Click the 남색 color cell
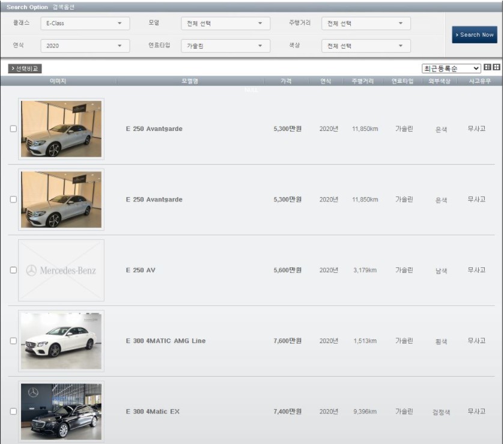This screenshot has height=444, width=504. tap(441, 271)
